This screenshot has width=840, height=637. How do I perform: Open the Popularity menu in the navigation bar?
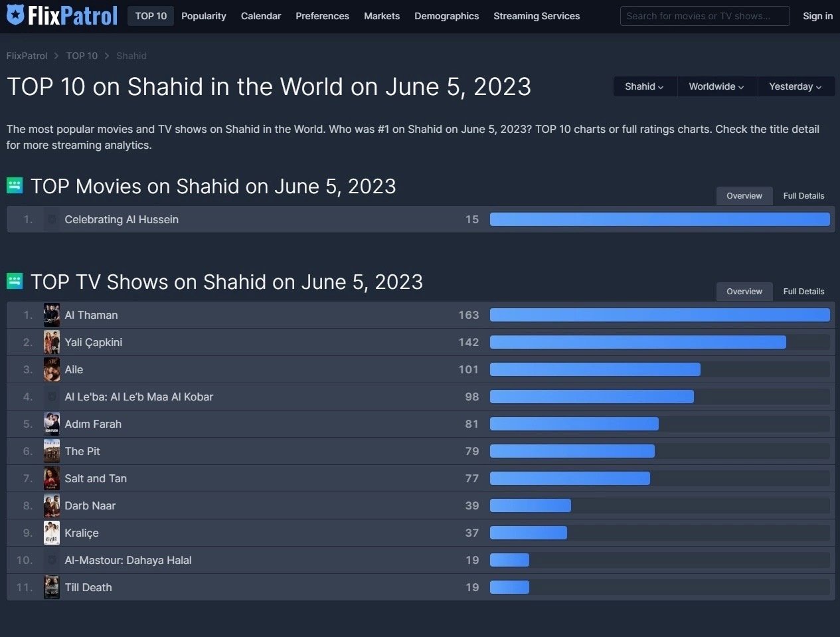(x=203, y=16)
